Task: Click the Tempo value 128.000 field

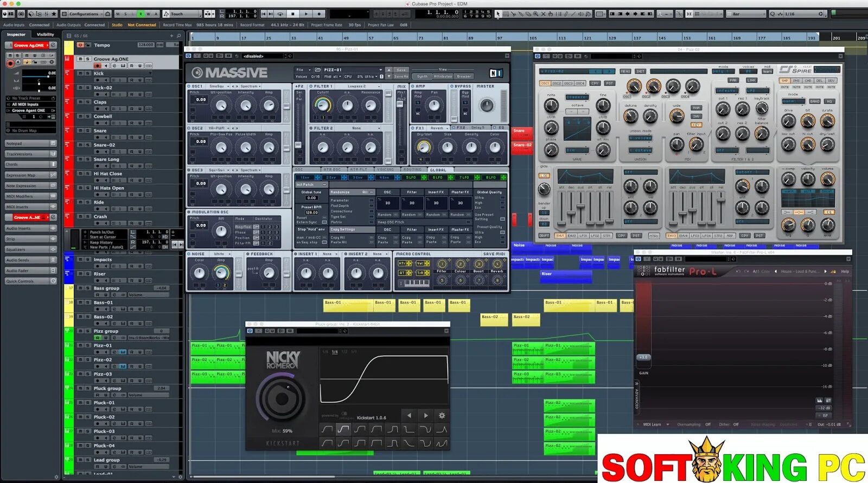Action: 146,45
